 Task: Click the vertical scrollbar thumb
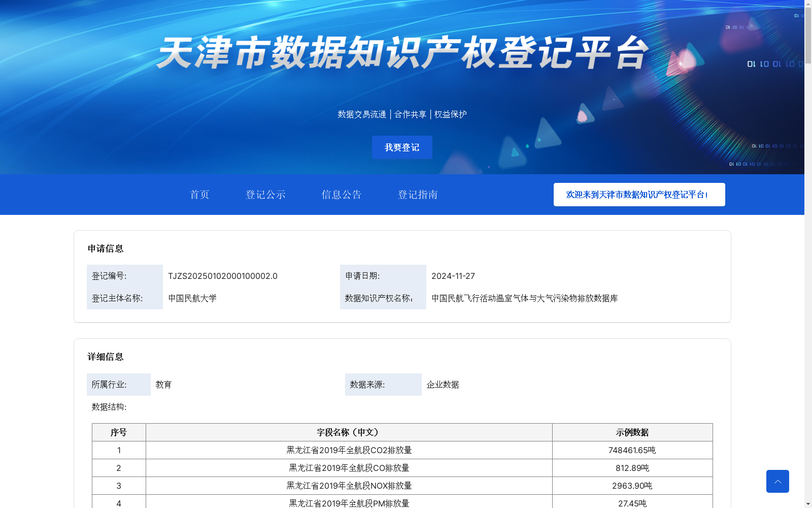808,36
